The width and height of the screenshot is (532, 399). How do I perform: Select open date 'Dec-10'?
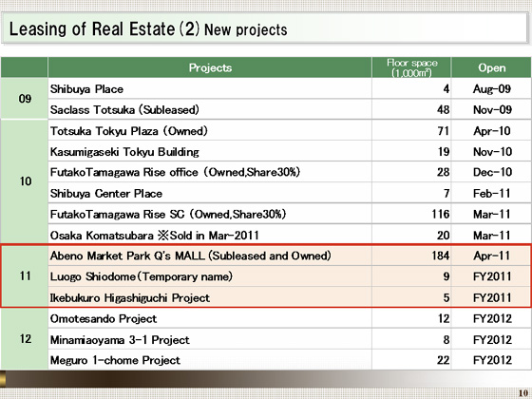(492, 172)
